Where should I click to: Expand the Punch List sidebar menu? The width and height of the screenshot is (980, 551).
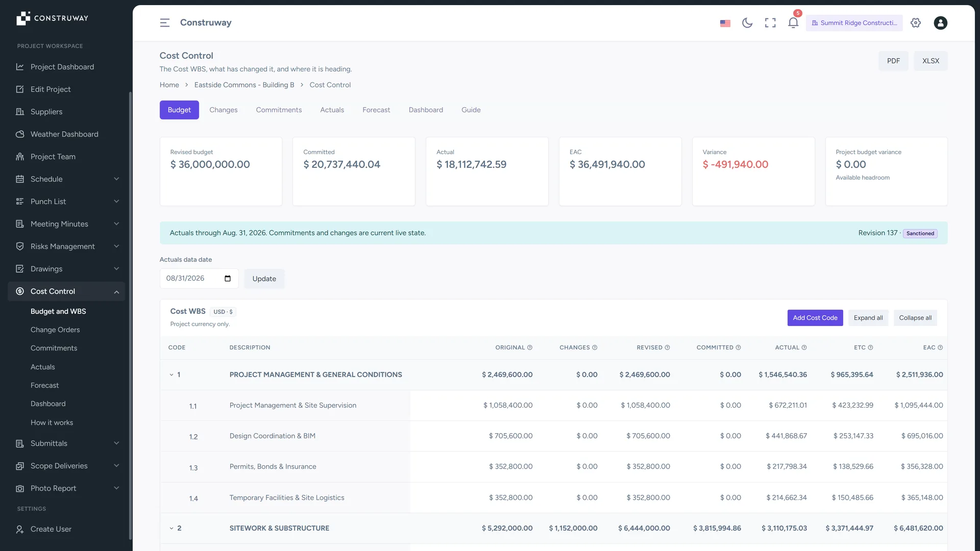[x=66, y=202]
